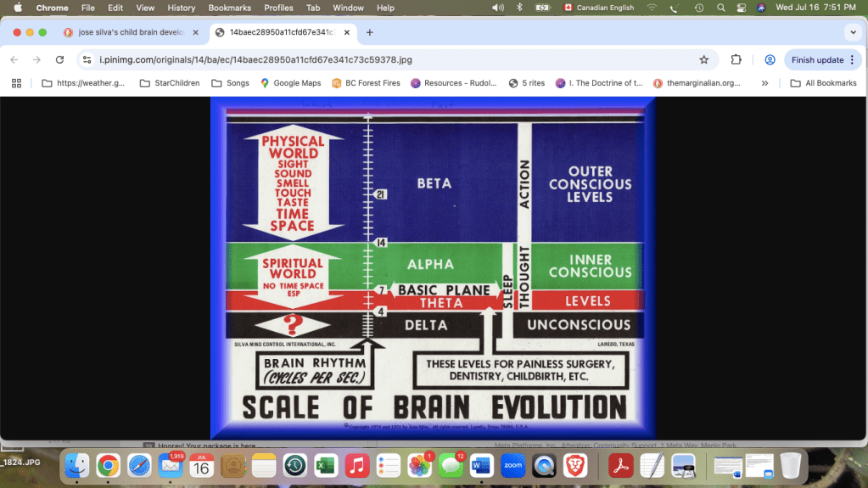This screenshot has width=868, height=488.
Task: Open the Bookmarks menu
Action: tap(229, 8)
